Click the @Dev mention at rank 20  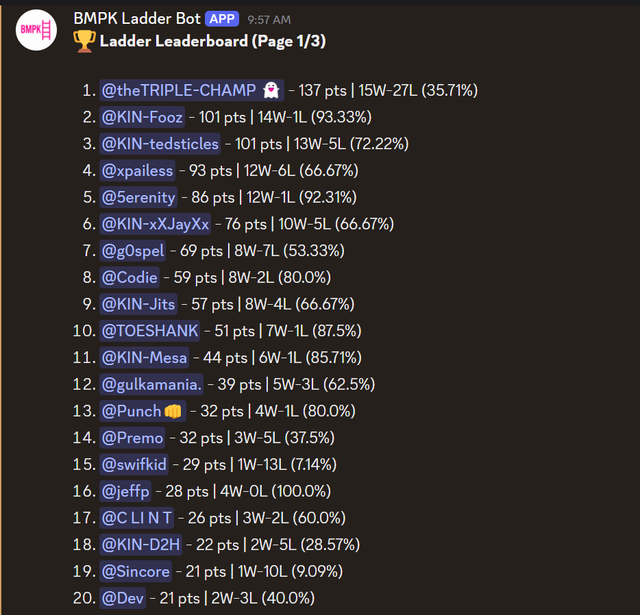pos(122,598)
